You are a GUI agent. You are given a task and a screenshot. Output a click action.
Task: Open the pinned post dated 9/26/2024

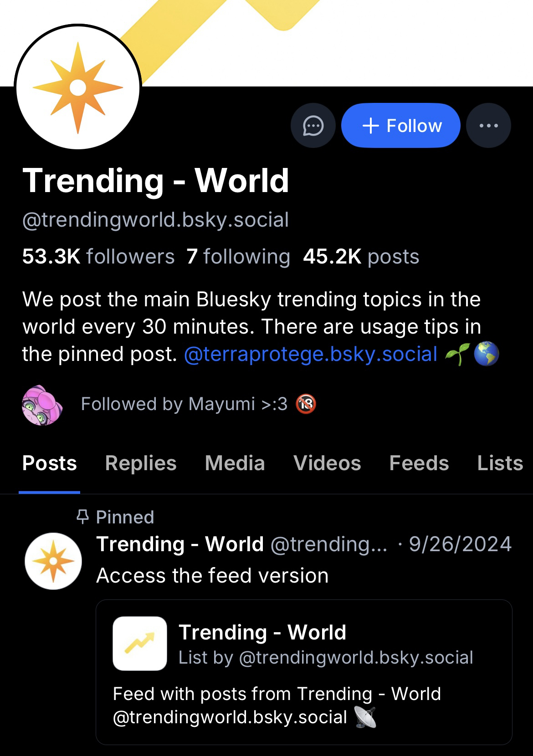(x=460, y=544)
